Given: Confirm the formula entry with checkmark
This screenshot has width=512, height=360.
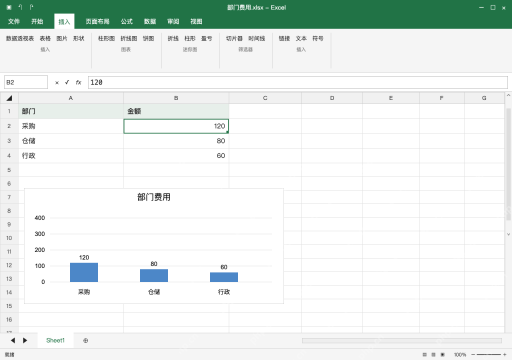Looking at the screenshot, I should click(x=67, y=82).
